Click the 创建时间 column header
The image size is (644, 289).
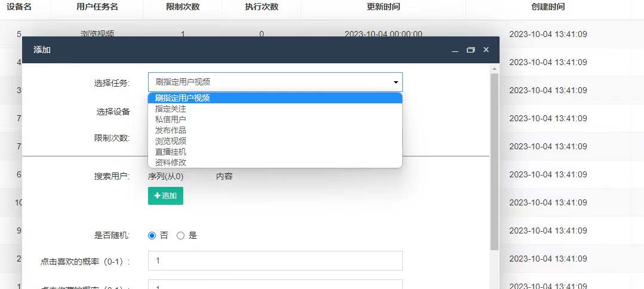click(x=548, y=7)
